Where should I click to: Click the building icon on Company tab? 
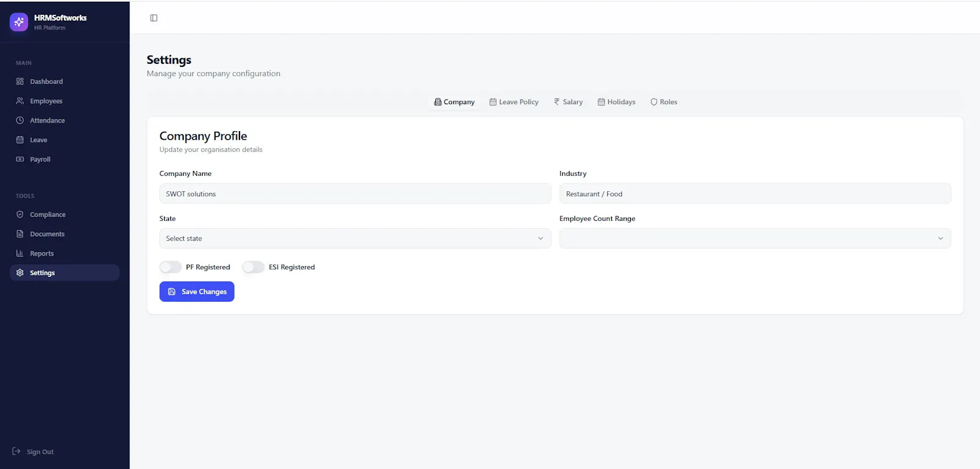(437, 102)
